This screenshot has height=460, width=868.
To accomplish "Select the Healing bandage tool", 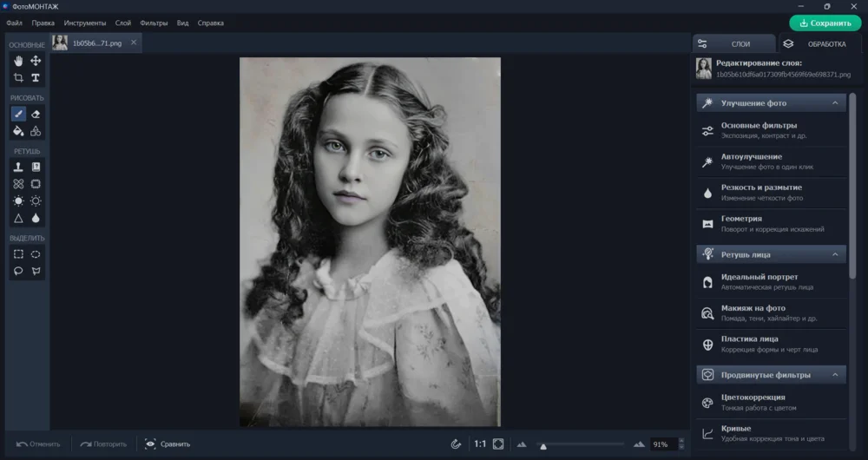I will [18, 184].
